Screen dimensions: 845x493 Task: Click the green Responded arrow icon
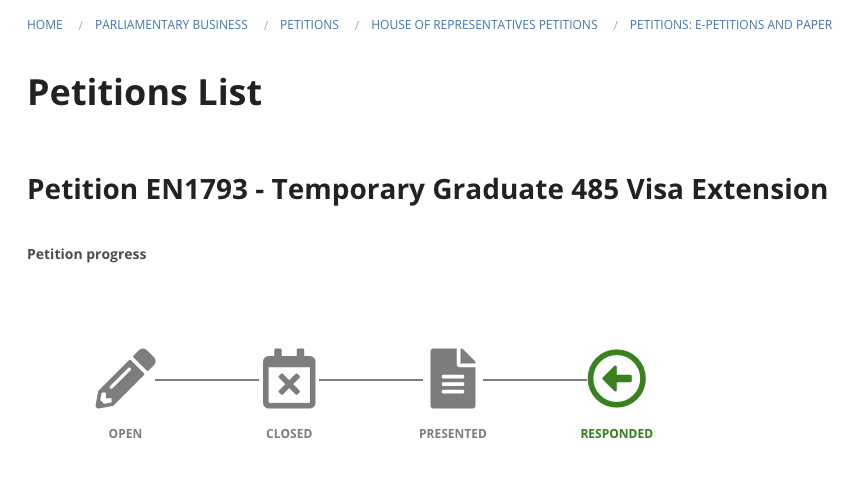pyautogui.click(x=617, y=378)
